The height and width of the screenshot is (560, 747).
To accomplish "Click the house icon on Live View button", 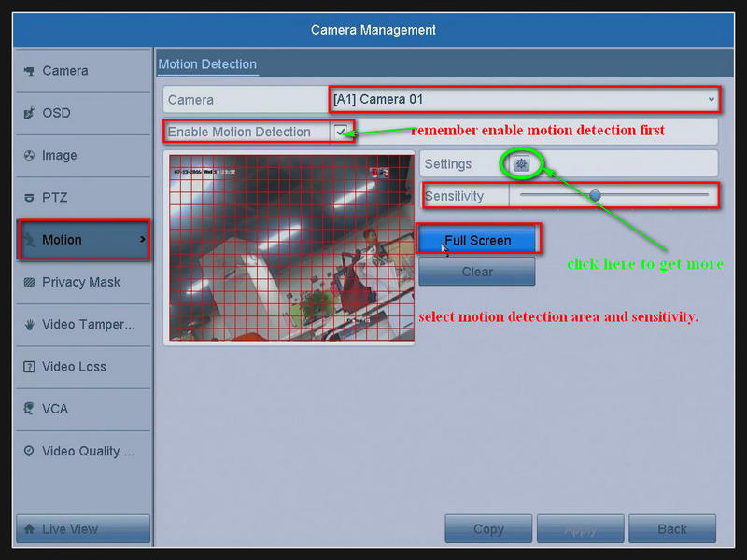I will point(30,528).
